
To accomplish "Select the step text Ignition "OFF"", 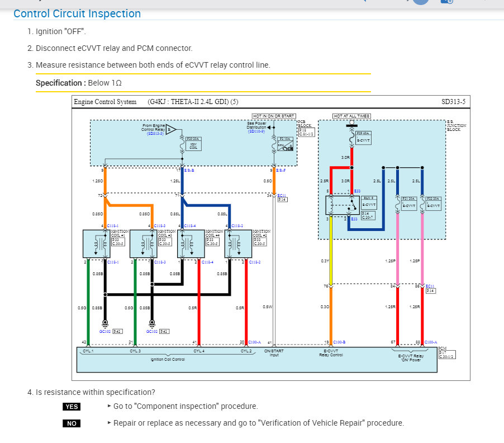I will pos(61,31).
